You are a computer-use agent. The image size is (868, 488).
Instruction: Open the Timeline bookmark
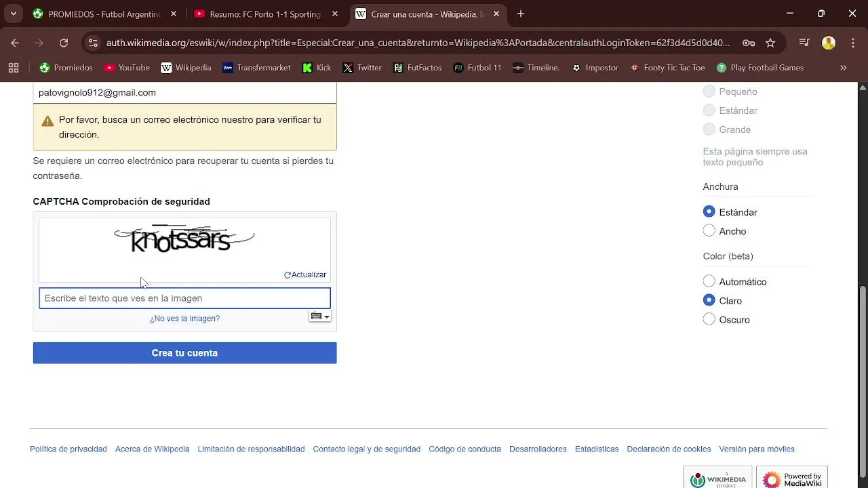click(x=536, y=68)
